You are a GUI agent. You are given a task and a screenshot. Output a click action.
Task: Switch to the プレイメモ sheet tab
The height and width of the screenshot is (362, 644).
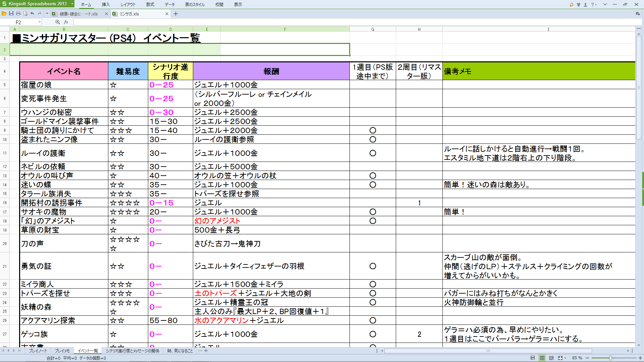tap(62, 351)
